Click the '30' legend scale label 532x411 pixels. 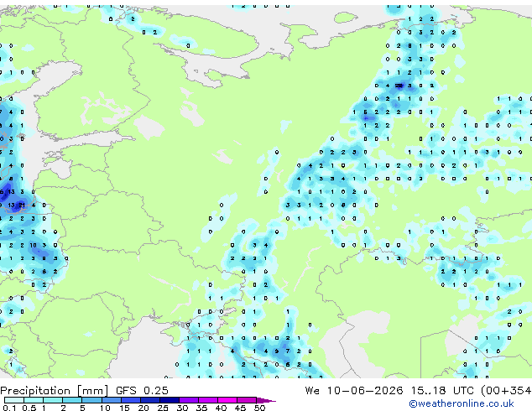pyautogui.click(x=182, y=408)
